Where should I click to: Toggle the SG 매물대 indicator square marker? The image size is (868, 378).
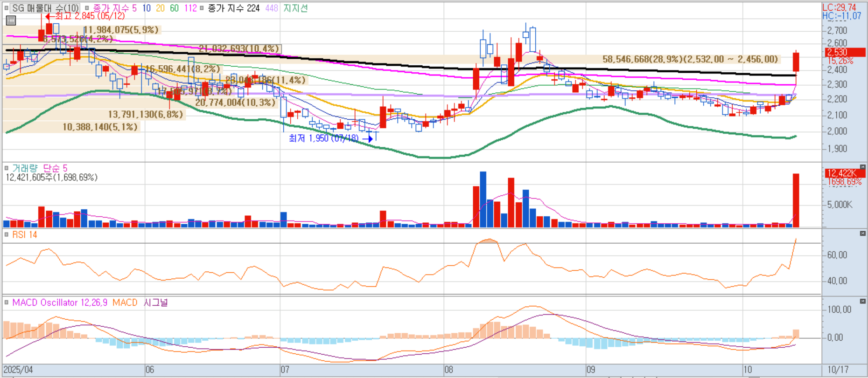coord(7,8)
